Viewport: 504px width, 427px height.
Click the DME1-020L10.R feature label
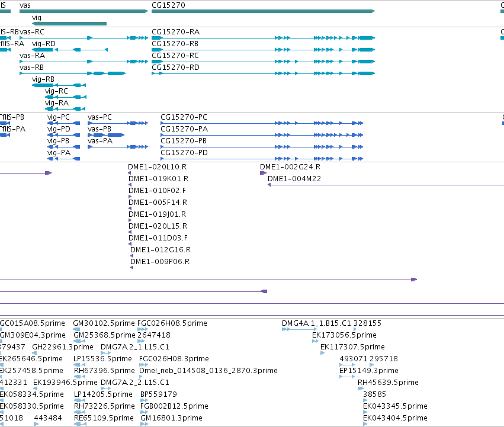pos(157,167)
